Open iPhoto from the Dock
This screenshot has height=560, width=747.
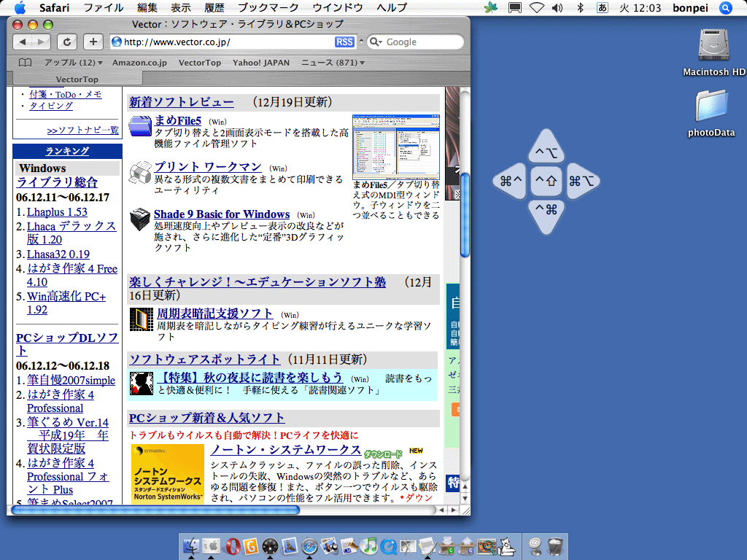click(x=329, y=547)
